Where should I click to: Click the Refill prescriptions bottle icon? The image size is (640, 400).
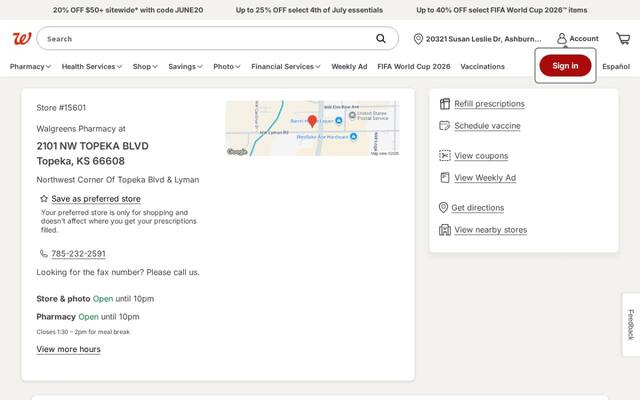click(444, 104)
